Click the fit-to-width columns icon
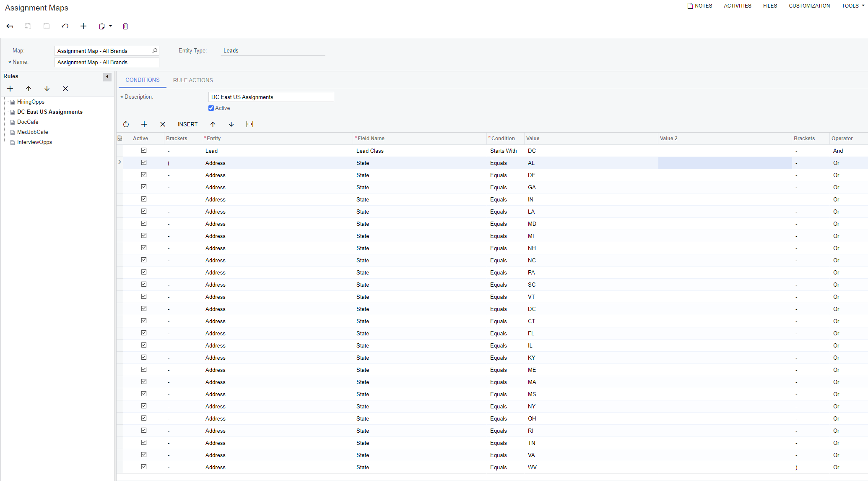This screenshot has height=481, width=868. 249,124
